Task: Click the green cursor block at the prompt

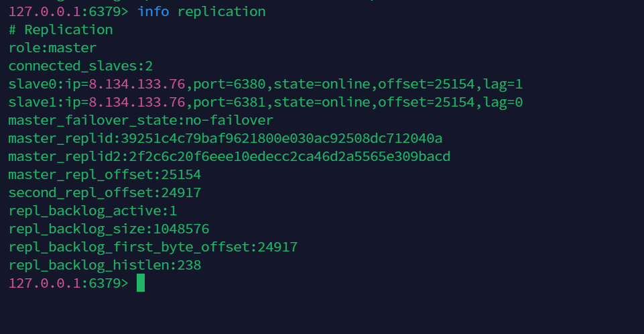Action: [x=141, y=283]
